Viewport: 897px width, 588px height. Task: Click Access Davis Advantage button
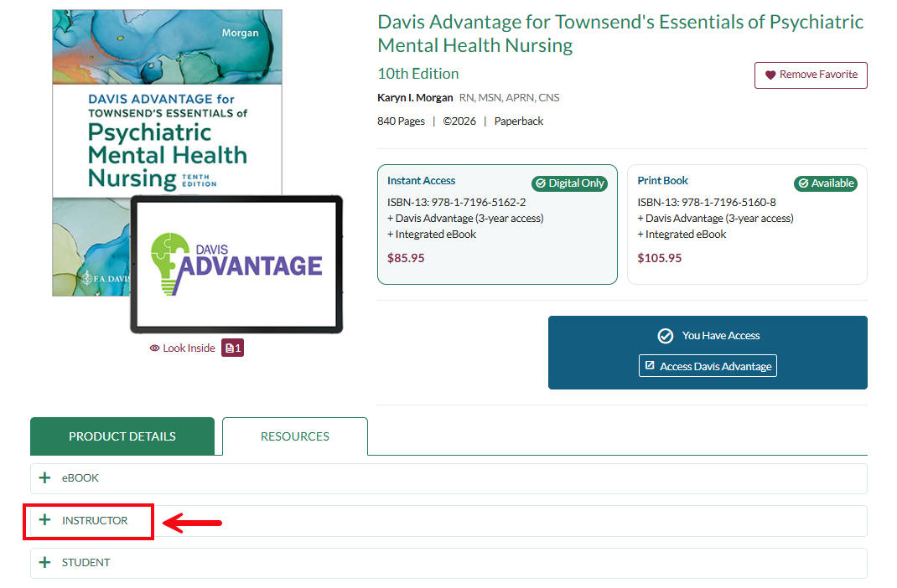coord(708,366)
